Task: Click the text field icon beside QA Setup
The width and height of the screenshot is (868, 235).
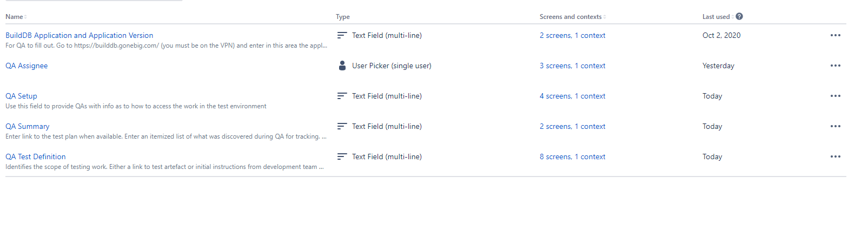Action: 342,96
